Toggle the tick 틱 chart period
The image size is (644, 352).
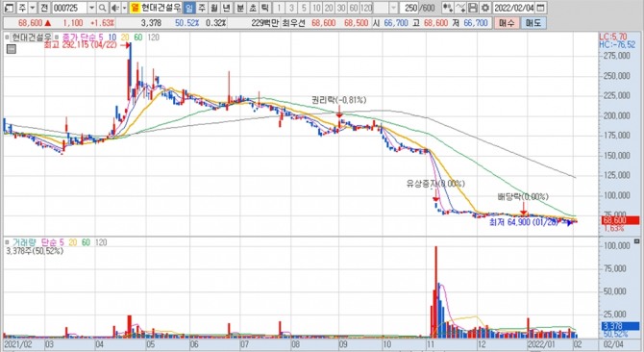(265, 8)
